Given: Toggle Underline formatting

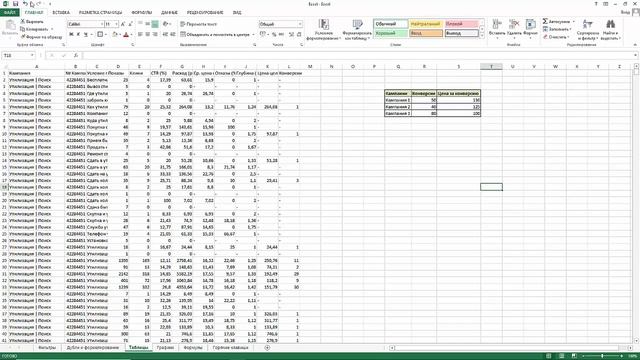Looking at the screenshot, I should pos(86,35).
